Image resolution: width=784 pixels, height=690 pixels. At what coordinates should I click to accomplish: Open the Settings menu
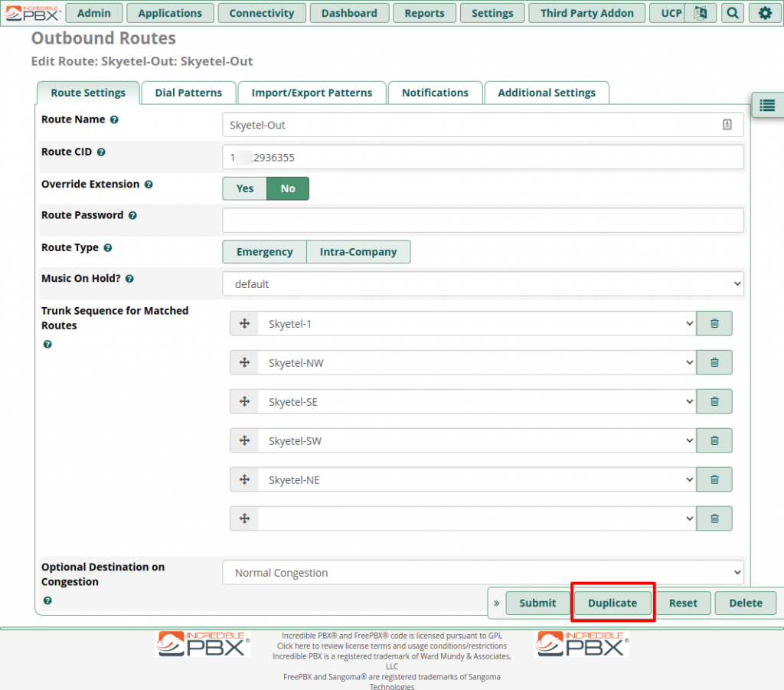click(492, 13)
